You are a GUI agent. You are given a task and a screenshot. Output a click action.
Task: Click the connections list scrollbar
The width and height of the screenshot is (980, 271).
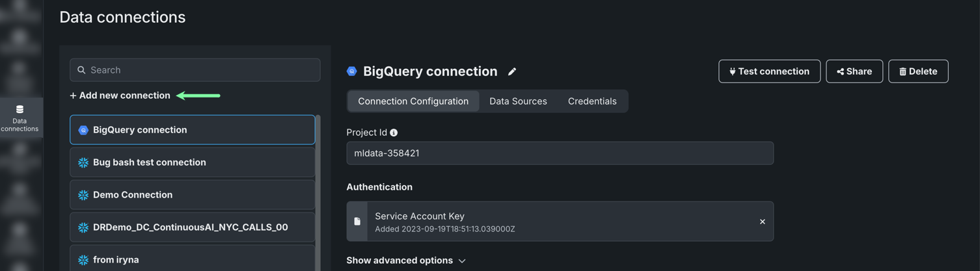pos(318,195)
